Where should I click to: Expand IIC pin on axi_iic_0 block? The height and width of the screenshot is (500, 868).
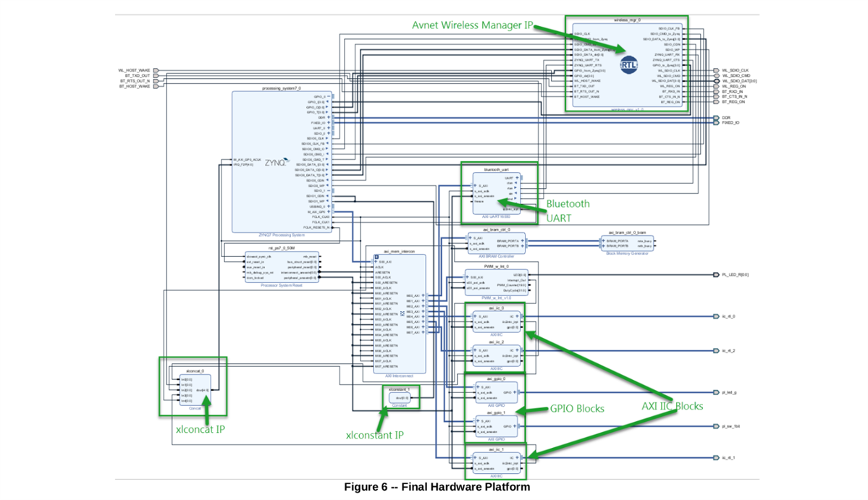pos(517,316)
